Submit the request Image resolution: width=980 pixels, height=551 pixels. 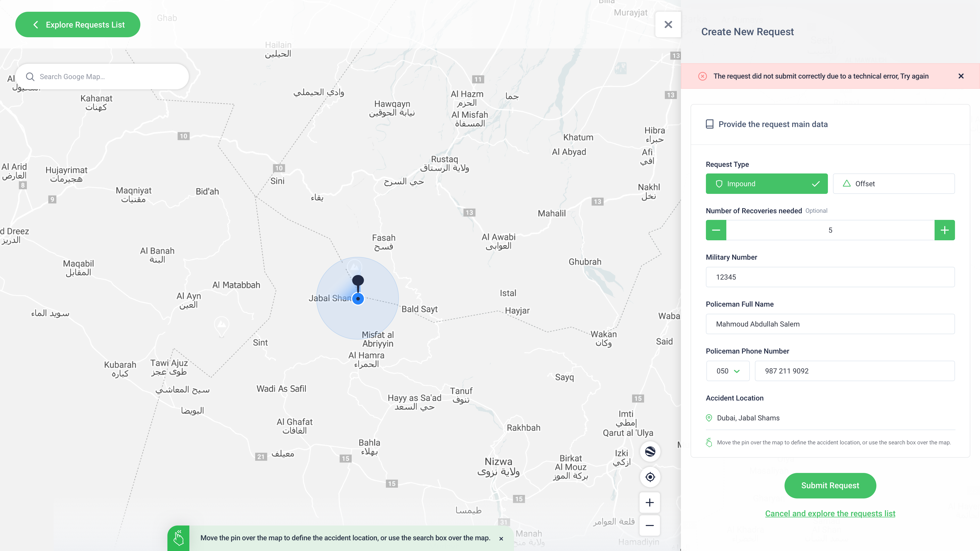point(830,486)
